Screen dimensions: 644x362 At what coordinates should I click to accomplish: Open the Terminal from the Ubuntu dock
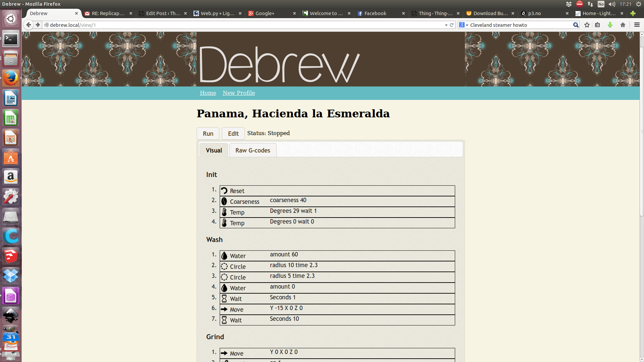pyautogui.click(x=11, y=39)
